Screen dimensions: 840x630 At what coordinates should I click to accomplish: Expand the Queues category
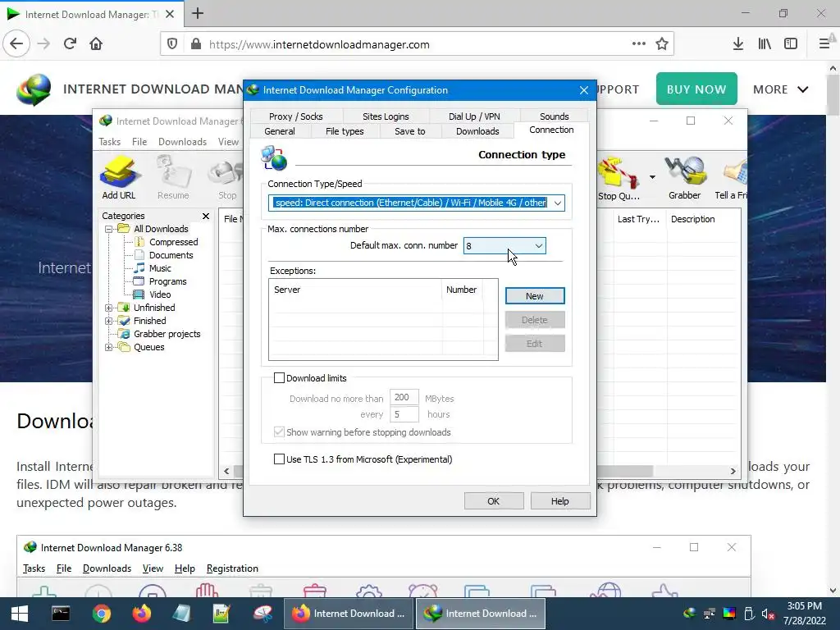[109, 347]
